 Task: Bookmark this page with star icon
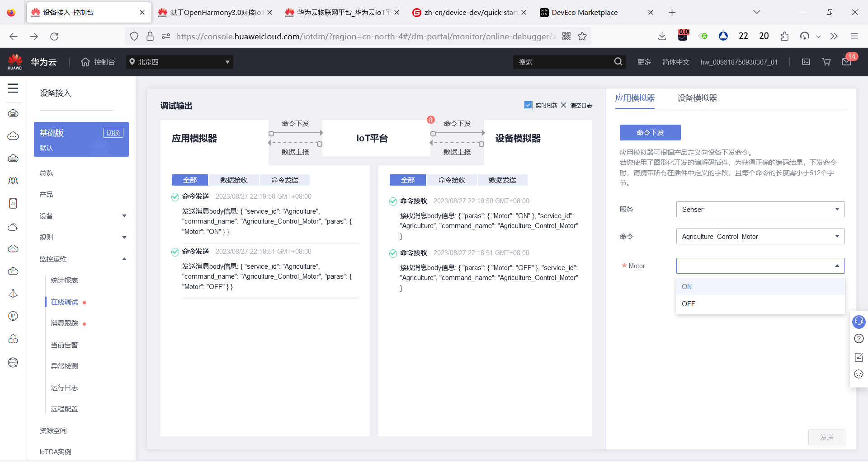tap(582, 36)
